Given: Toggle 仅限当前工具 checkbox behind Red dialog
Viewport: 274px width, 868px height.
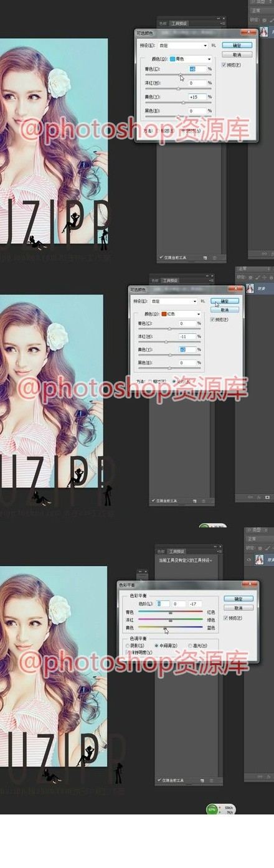Looking at the screenshot, I should pos(153,501).
